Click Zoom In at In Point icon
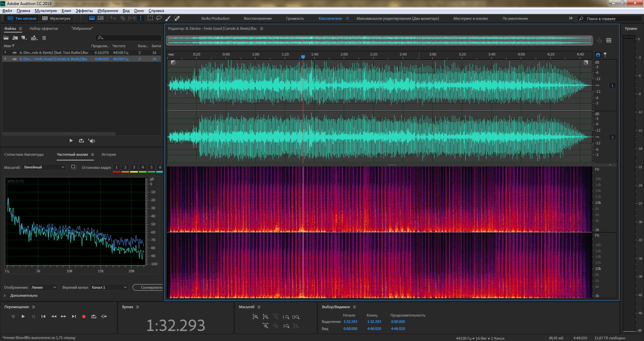 click(286, 317)
